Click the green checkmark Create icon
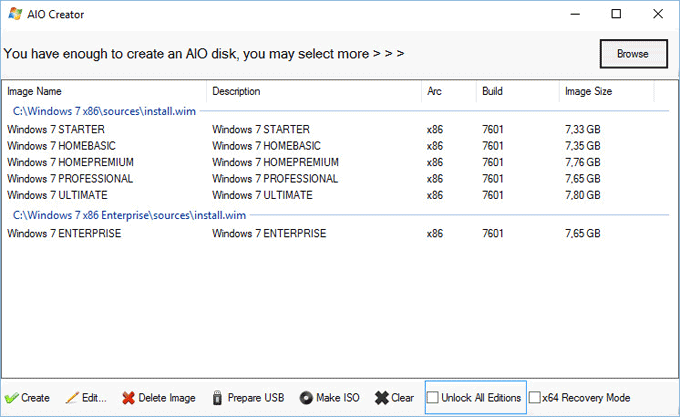 coord(11,398)
